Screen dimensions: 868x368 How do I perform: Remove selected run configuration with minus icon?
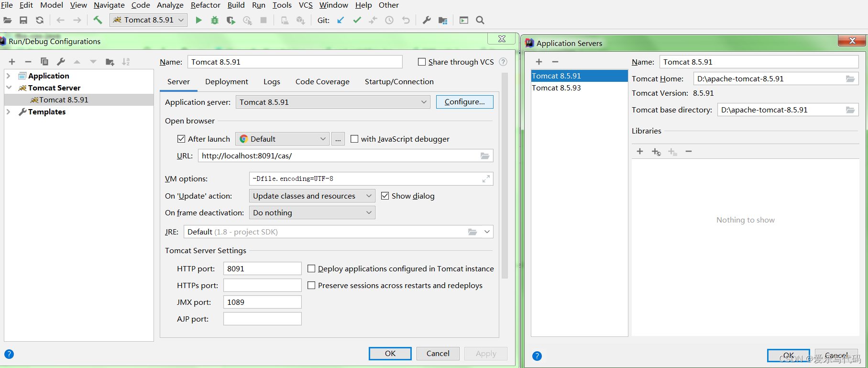click(x=28, y=62)
